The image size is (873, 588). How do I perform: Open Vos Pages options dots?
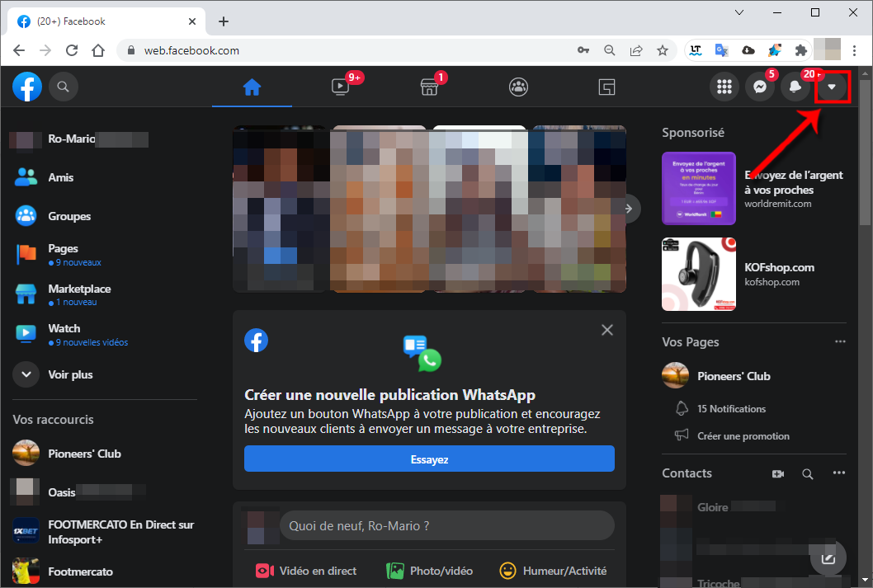840,341
